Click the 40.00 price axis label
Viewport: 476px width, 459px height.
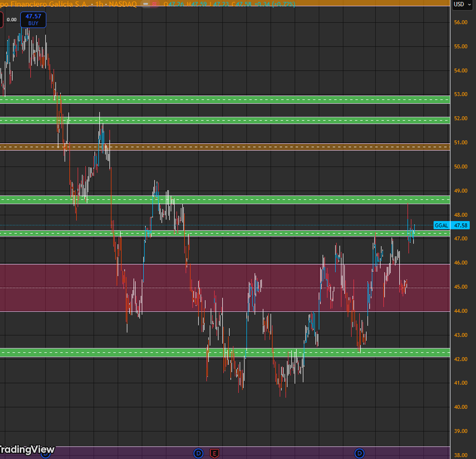[x=461, y=407]
